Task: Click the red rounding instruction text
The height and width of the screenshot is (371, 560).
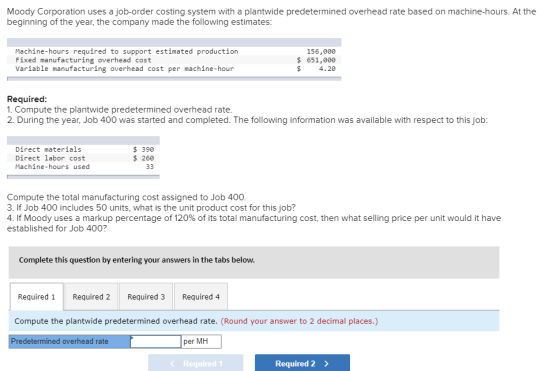Action: [299, 321]
